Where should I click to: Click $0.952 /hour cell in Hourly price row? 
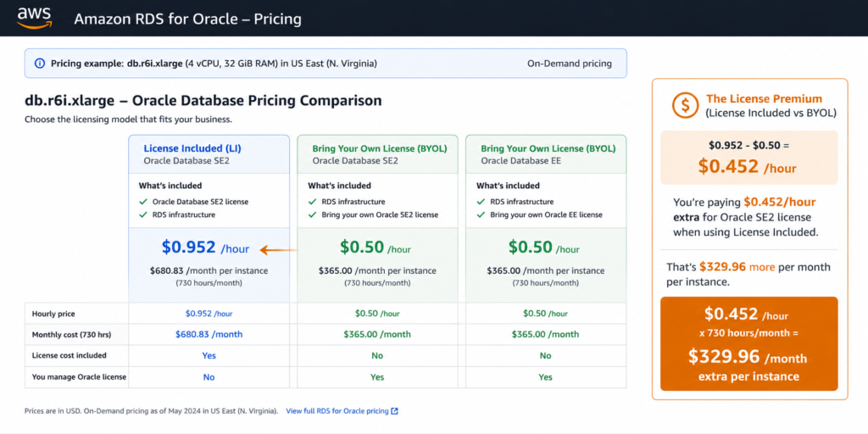click(209, 314)
